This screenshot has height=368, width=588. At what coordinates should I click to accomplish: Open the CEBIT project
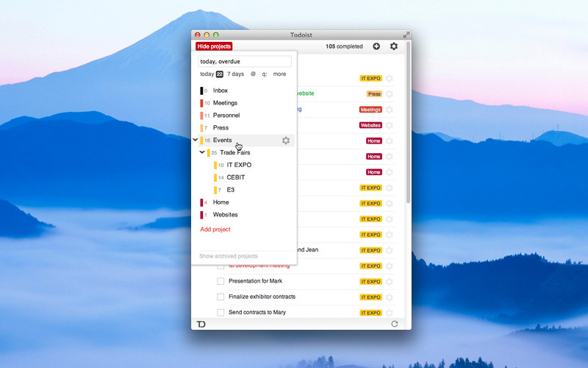click(x=235, y=177)
